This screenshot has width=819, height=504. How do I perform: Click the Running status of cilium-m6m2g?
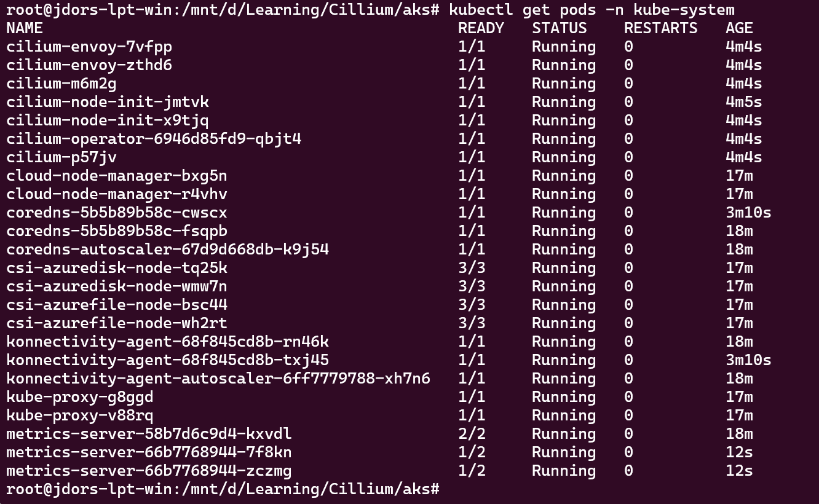tap(564, 84)
